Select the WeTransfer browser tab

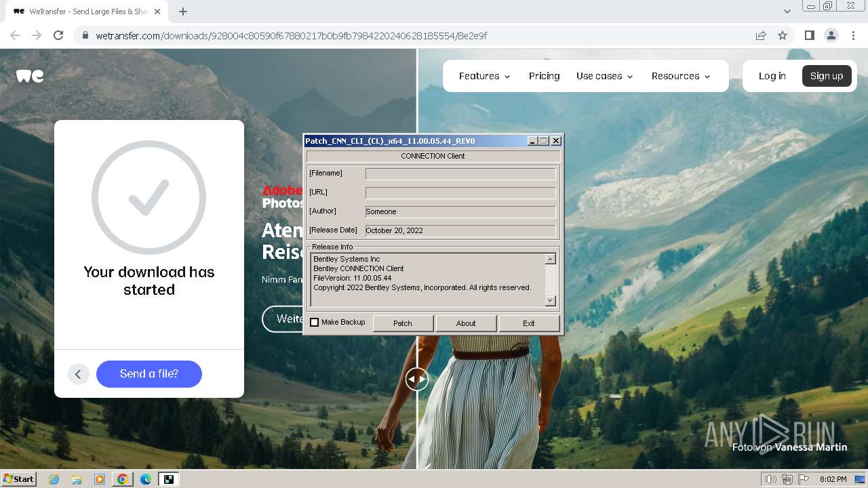(x=88, y=12)
